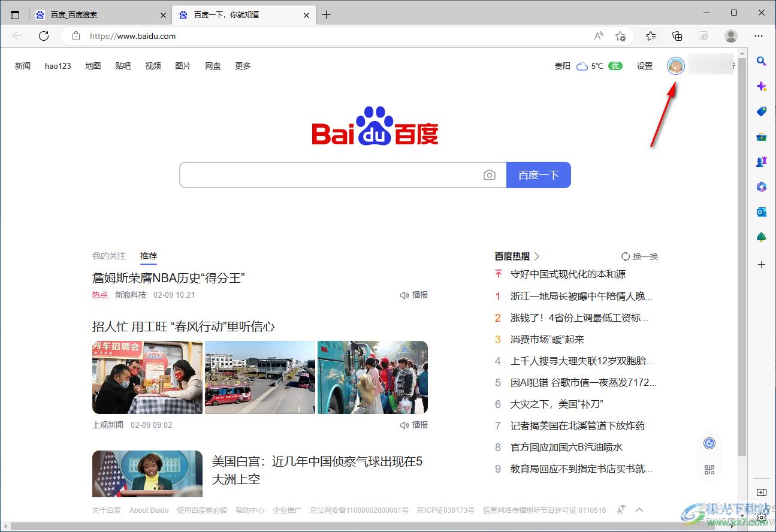Open the Discover sparkle icon in sidebar

coord(761,86)
